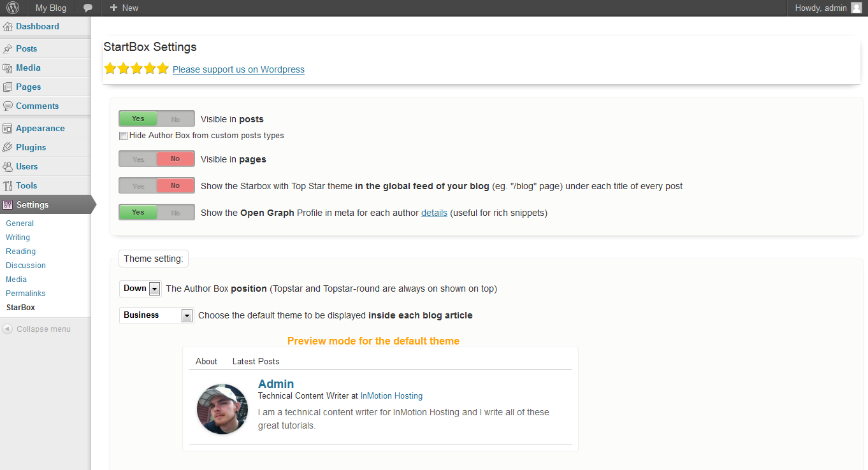The height and width of the screenshot is (470, 868).
Task: Toggle the Visible in posts switch
Action: [157, 118]
